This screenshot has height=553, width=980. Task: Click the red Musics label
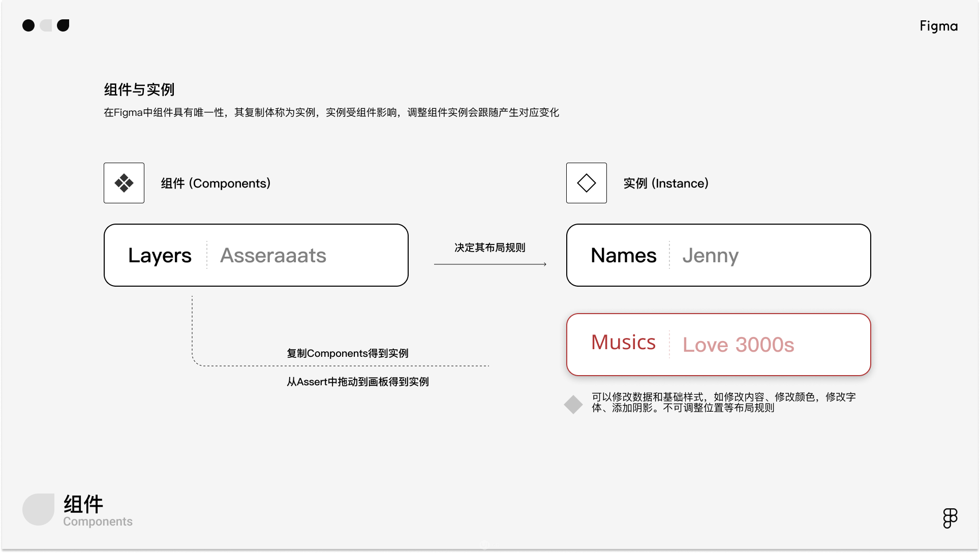tap(623, 343)
